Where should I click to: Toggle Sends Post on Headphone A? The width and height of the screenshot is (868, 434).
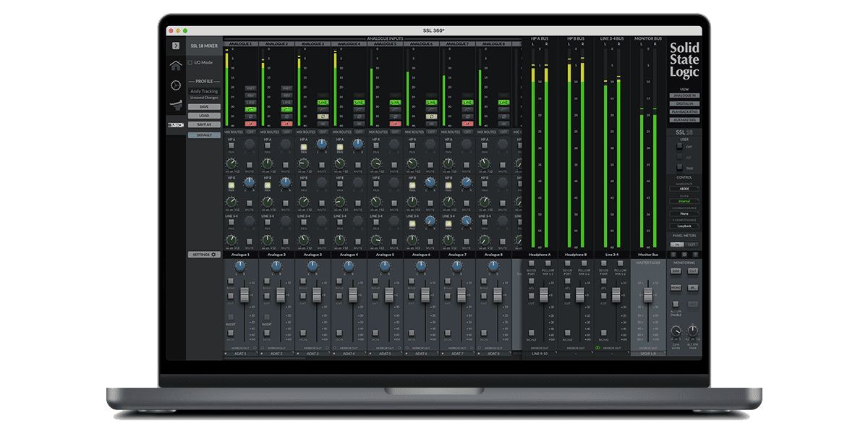(532, 263)
